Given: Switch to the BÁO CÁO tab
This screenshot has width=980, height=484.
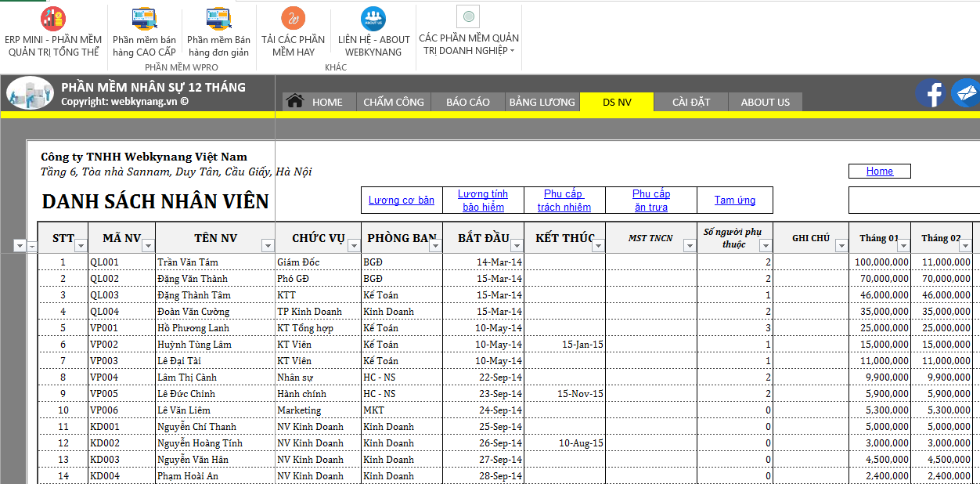Looking at the screenshot, I should (468, 102).
